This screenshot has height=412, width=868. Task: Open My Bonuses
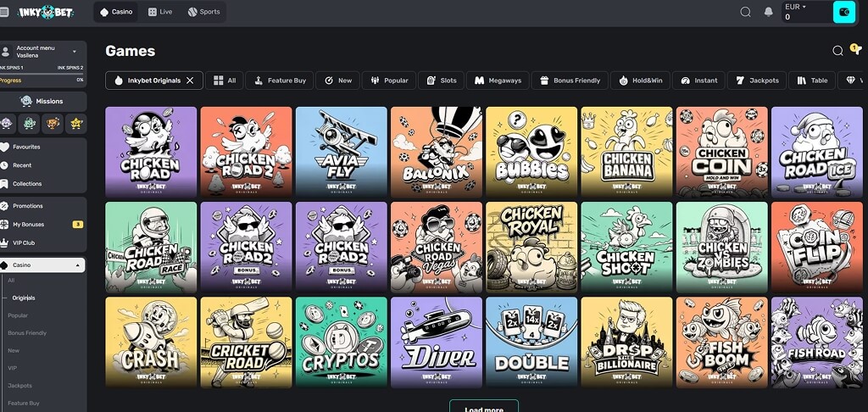pos(28,225)
